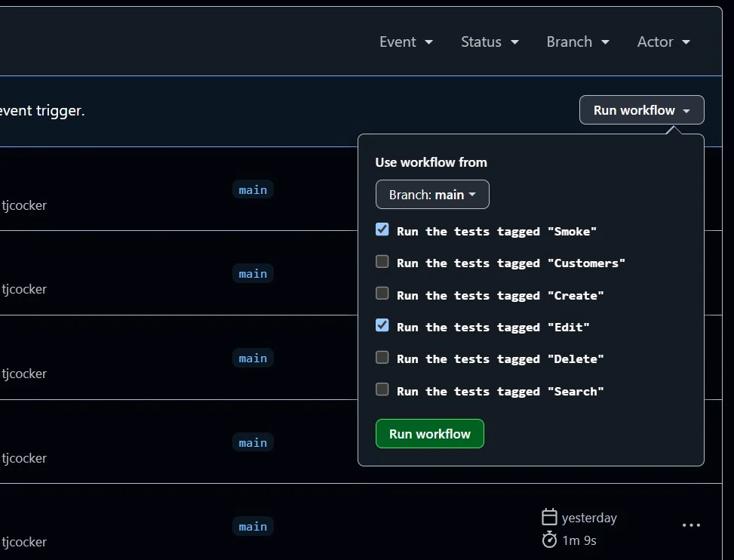This screenshot has width=734, height=560.
Task: Open the Status filter dropdown
Action: click(x=490, y=42)
